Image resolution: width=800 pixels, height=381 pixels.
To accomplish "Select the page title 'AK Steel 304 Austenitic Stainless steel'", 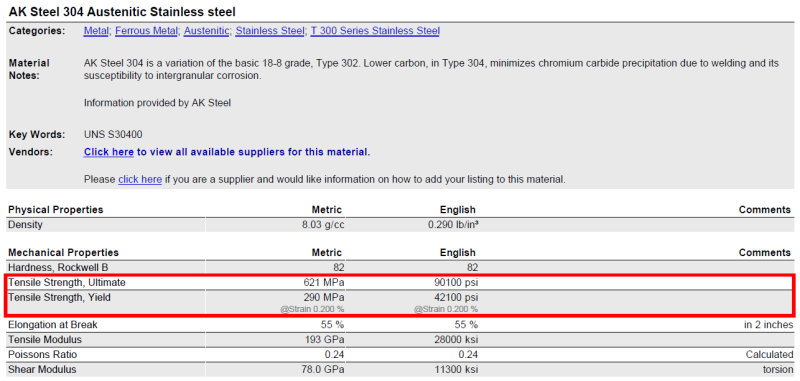I will click(122, 11).
